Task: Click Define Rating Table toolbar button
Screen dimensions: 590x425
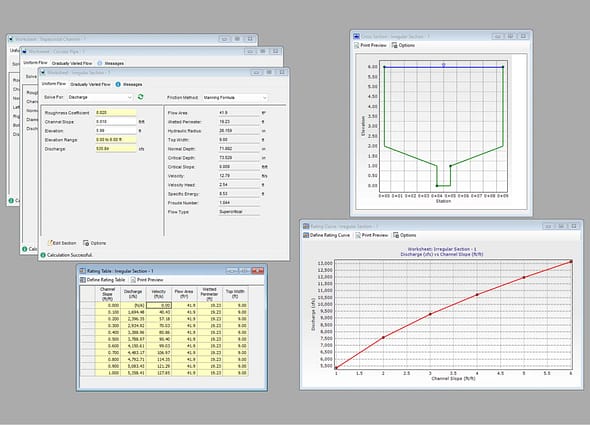Action: pos(103,280)
